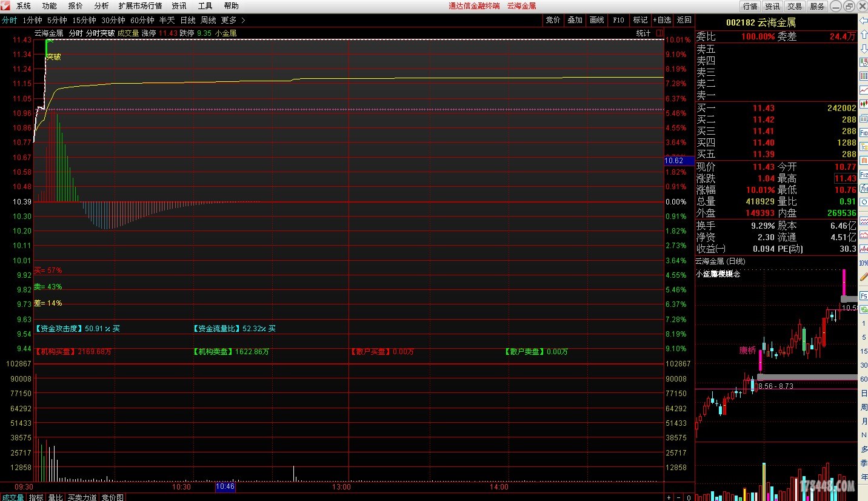The image size is (868, 501).
Task: Switch to monthly 月 period in sidebar
Action: [x=863, y=421]
